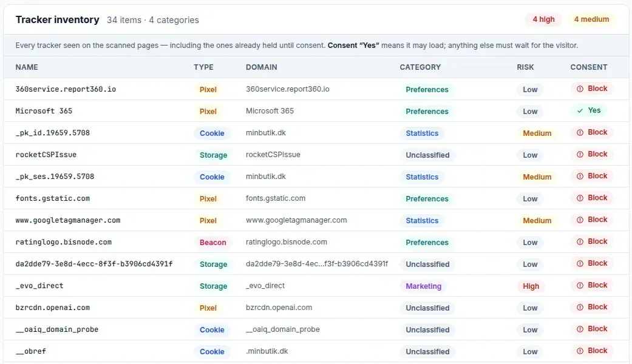
Task: Sort by the DOMAIN column header
Action: [262, 67]
